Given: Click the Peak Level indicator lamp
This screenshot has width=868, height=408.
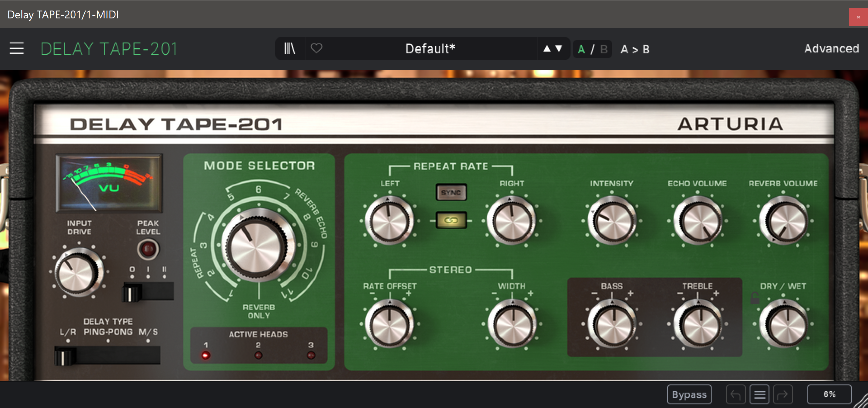Looking at the screenshot, I should (148, 249).
